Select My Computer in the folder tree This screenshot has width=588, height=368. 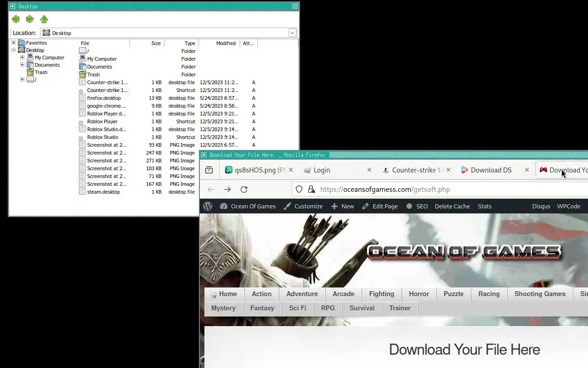click(x=49, y=57)
